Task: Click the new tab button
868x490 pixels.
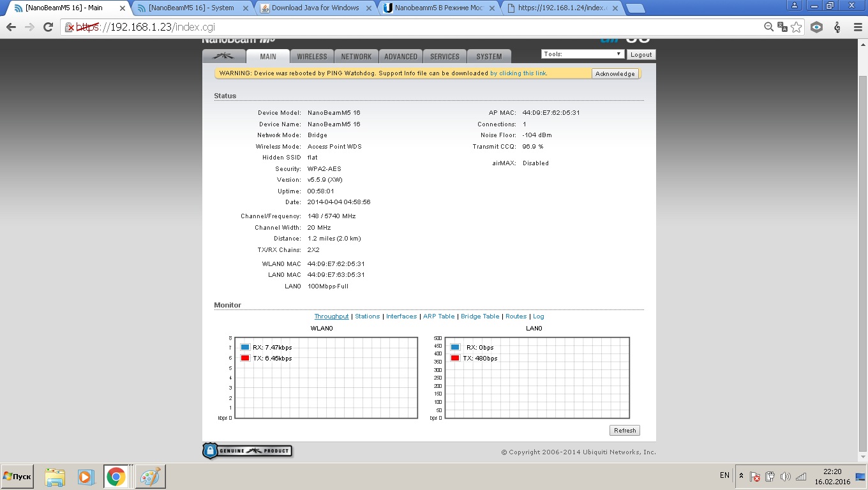Action: (635, 9)
